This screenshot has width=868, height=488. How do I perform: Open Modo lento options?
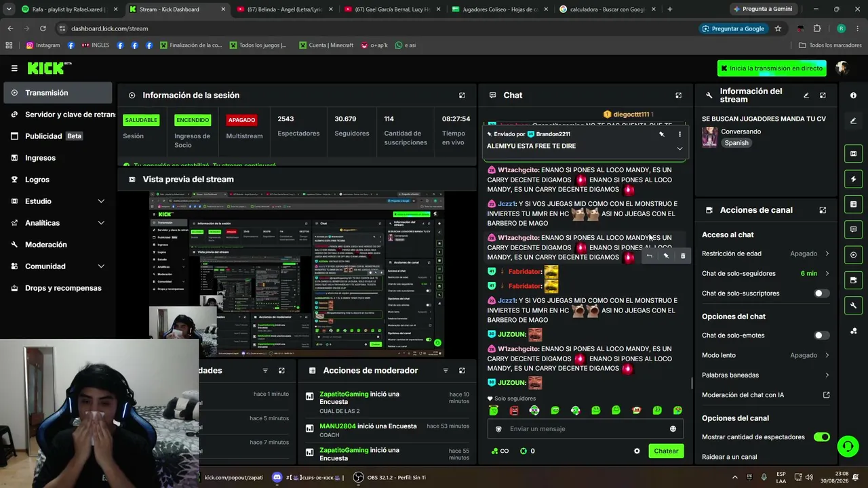point(766,355)
